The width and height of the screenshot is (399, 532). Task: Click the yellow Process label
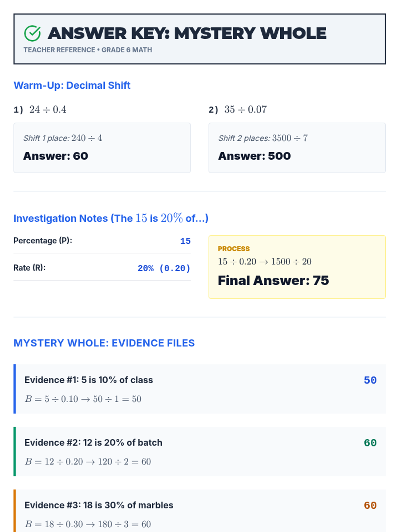(x=234, y=249)
